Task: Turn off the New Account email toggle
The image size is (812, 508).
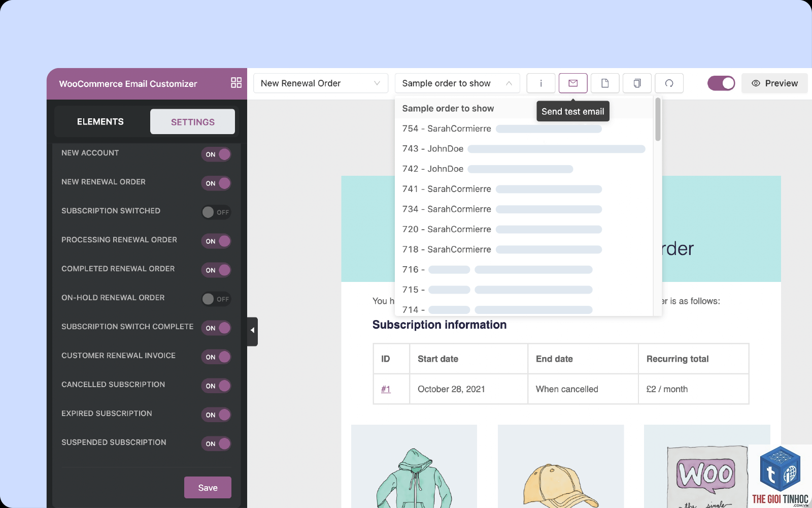Action: coord(216,154)
